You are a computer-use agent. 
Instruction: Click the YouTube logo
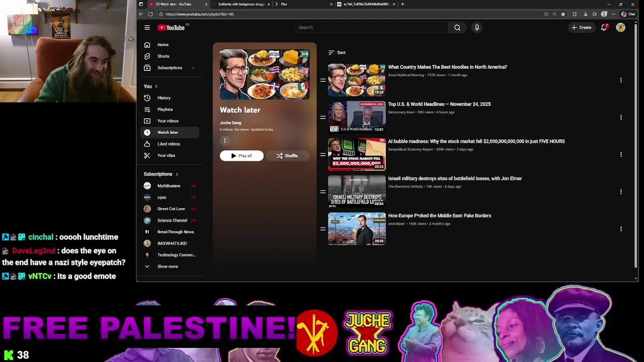pyautogui.click(x=172, y=28)
